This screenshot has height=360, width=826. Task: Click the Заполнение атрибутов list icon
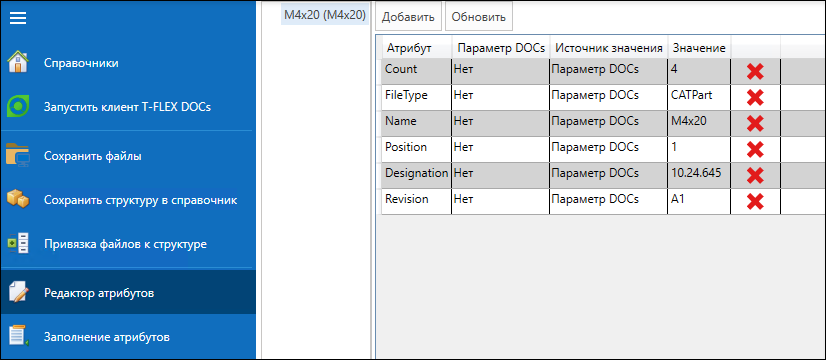(18, 336)
